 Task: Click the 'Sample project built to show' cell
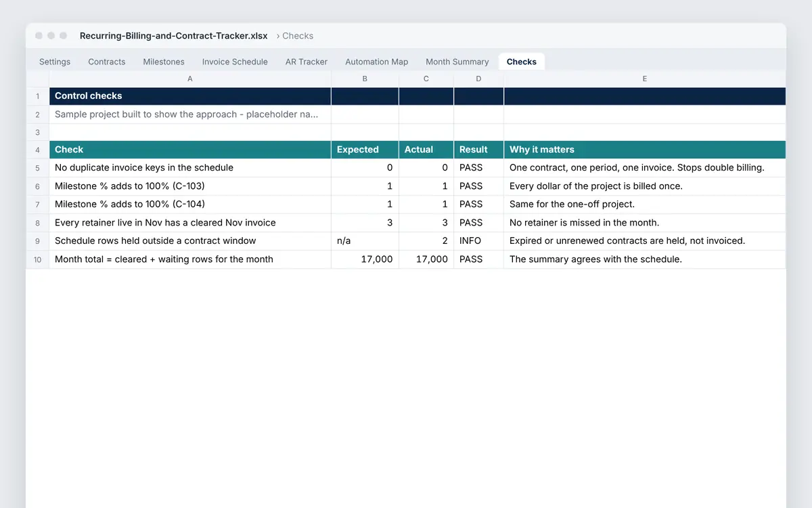(190, 114)
